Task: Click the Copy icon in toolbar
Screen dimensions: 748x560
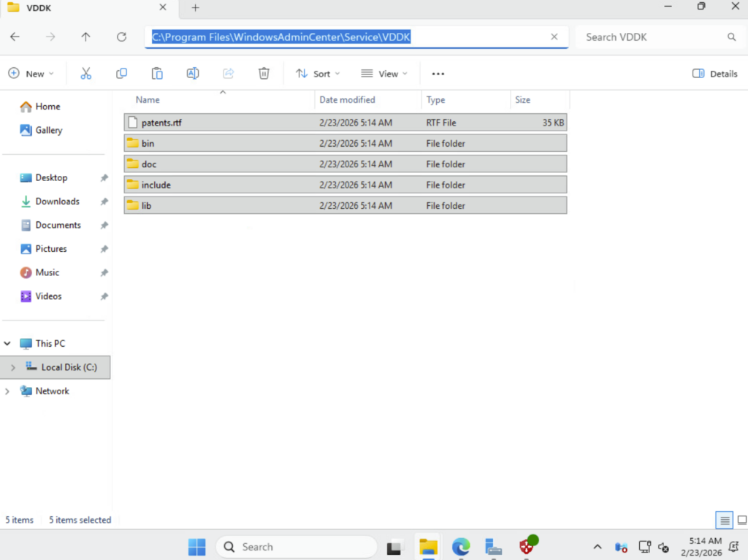Action: 121,74
